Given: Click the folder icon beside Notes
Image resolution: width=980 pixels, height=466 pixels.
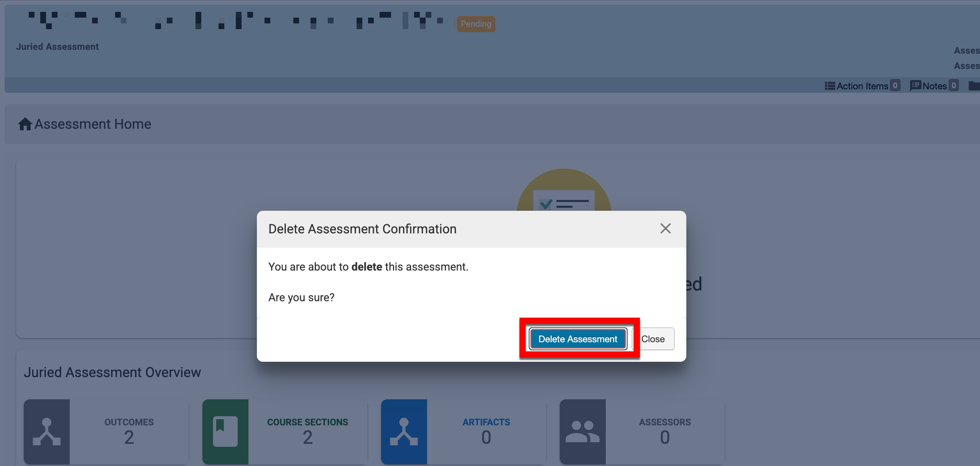Looking at the screenshot, I should point(974,86).
